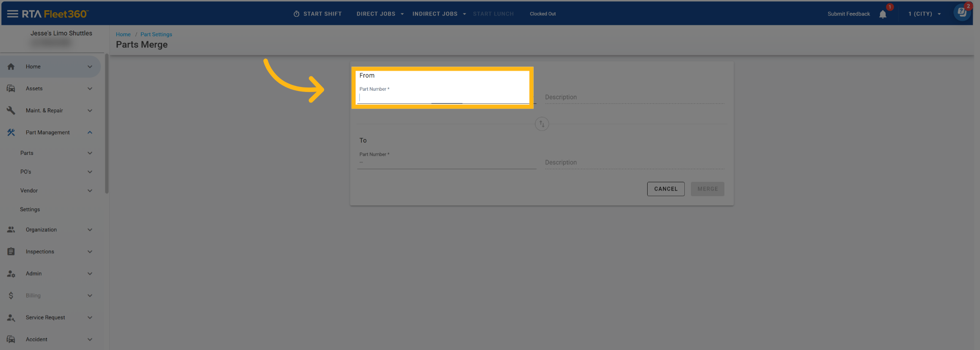Click the Assets vehicle icon
The image size is (980, 350).
point(11,89)
